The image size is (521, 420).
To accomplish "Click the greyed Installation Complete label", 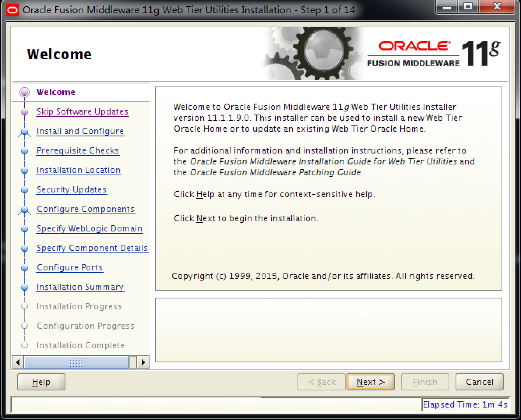I will tap(80, 346).
